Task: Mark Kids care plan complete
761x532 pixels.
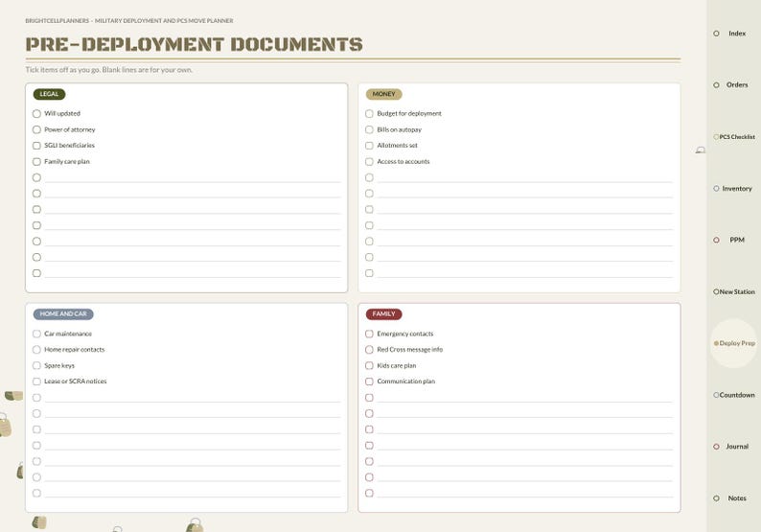Action: (369, 365)
